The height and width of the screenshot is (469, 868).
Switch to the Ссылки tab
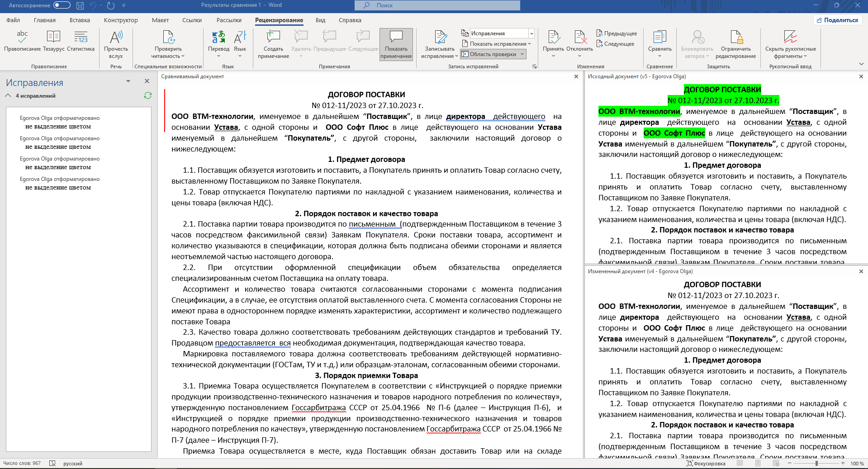[x=192, y=20]
